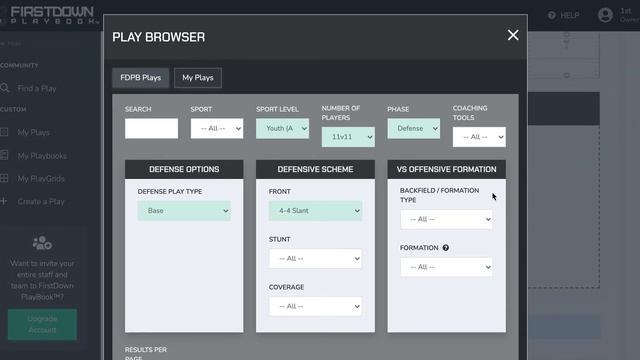
Task: Click Create a Play in sidebar
Action: [41, 202]
